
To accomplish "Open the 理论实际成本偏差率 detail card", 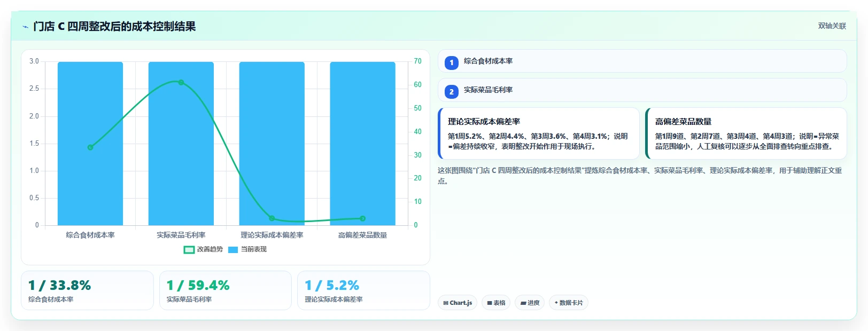I will click(539, 133).
